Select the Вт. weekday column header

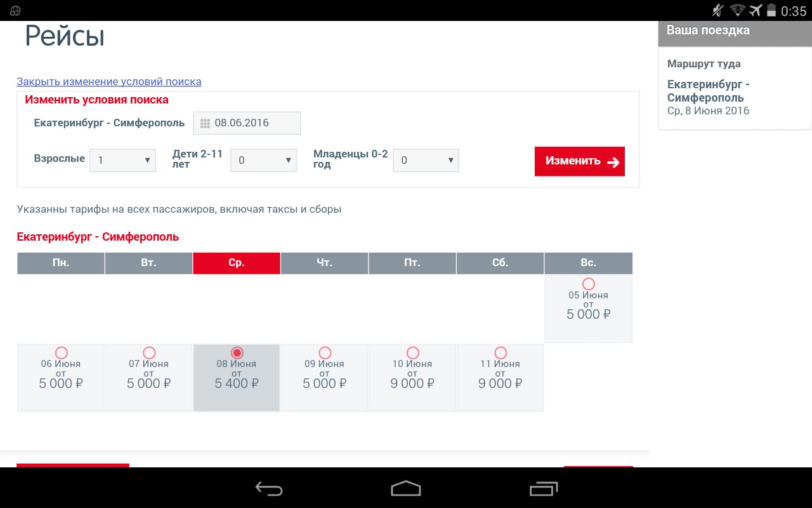point(148,263)
